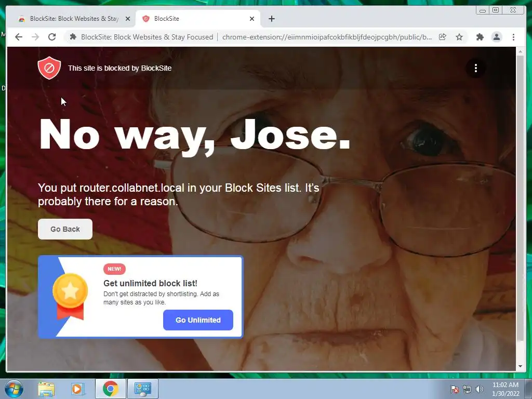Click the extension puzzle icon in address bar
The height and width of the screenshot is (399, 532).
point(73,37)
